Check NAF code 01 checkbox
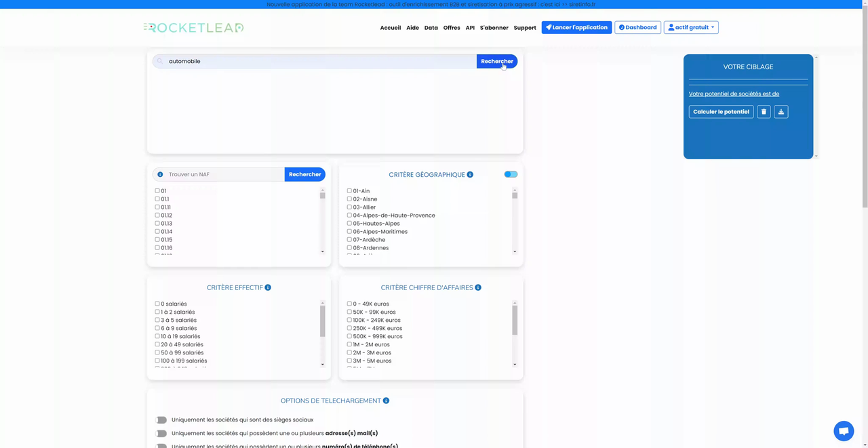The width and height of the screenshot is (868, 448). pos(157,191)
